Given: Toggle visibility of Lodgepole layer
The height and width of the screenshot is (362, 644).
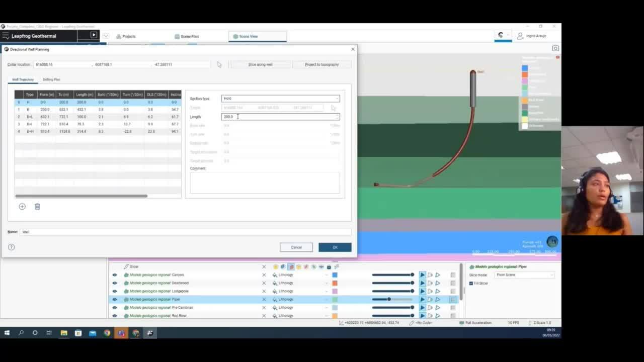Looking at the screenshot, I should 114,291.
